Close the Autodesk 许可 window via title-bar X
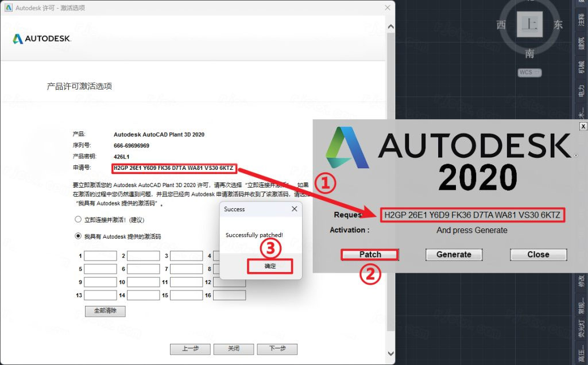588x365 pixels. tap(388, 7)
